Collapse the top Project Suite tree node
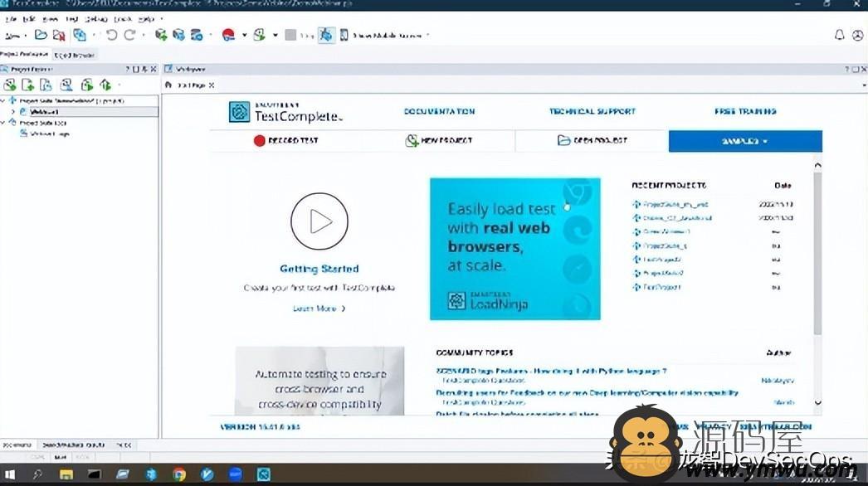 point(3,100)
